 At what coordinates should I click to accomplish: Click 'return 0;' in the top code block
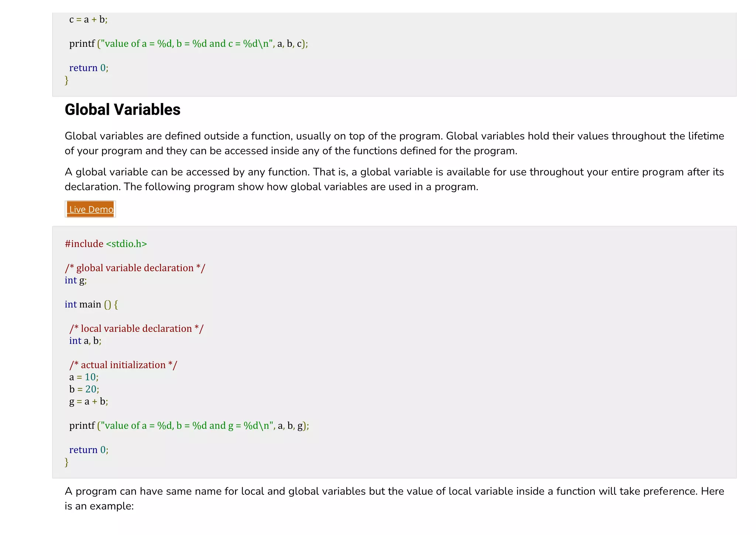click(x=89, y=68)
